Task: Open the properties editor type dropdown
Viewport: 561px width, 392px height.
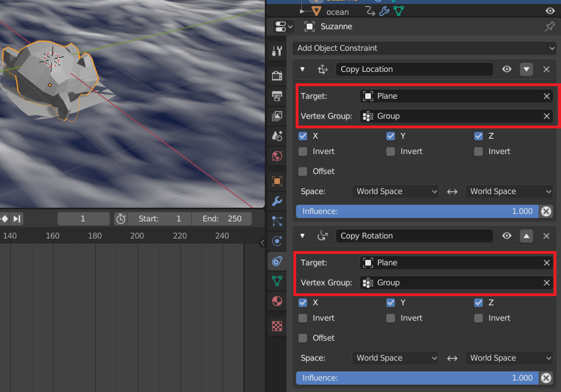Action: coord(284,26)
